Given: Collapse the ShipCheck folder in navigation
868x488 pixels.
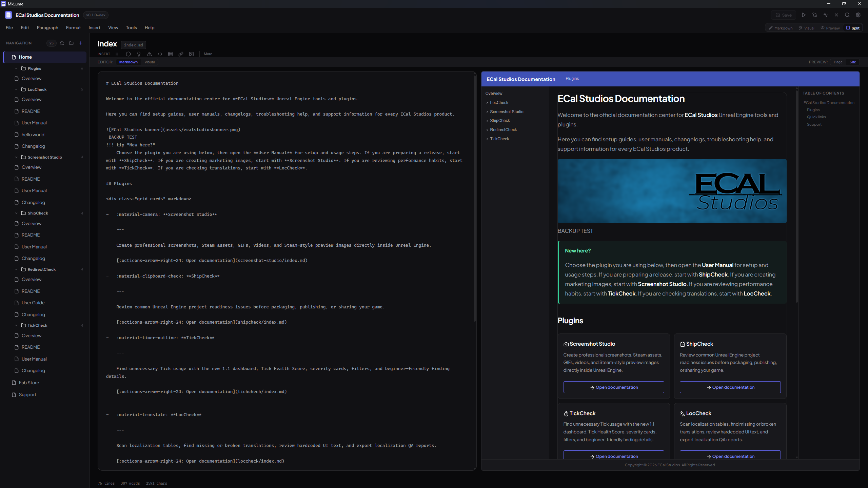Looking at the screenshot, I should pos(16,213).
